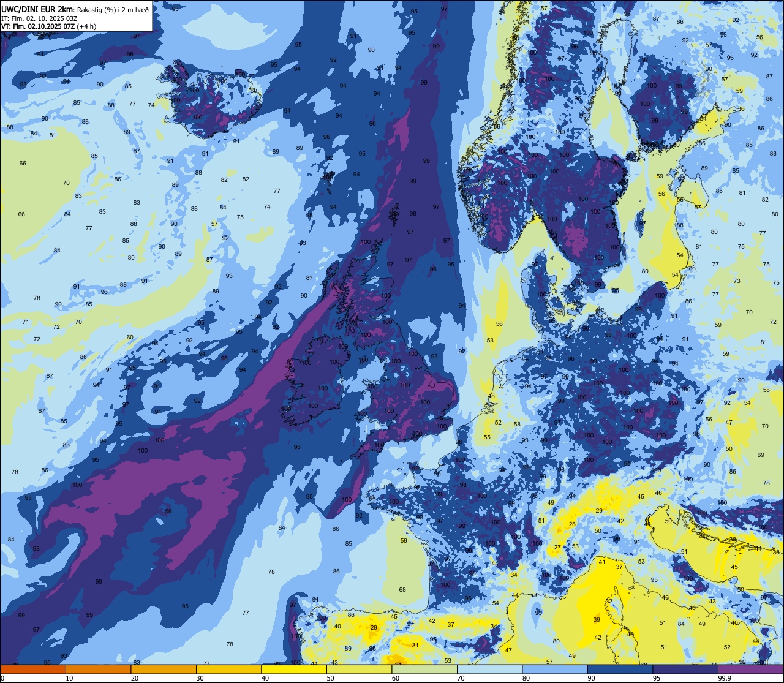This screenshot has height=683, width=784.
Task: Click the legend tick label '90'
Action: point(591,678)
